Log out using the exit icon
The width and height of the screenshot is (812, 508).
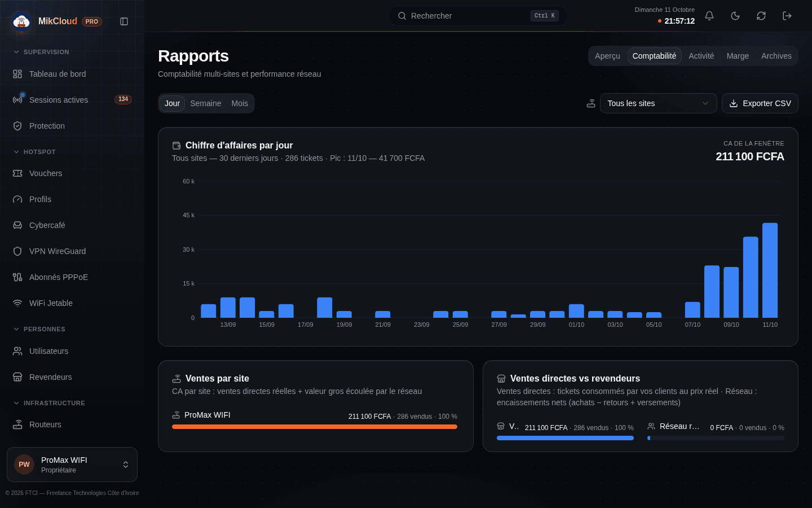[x=787, y=16]
